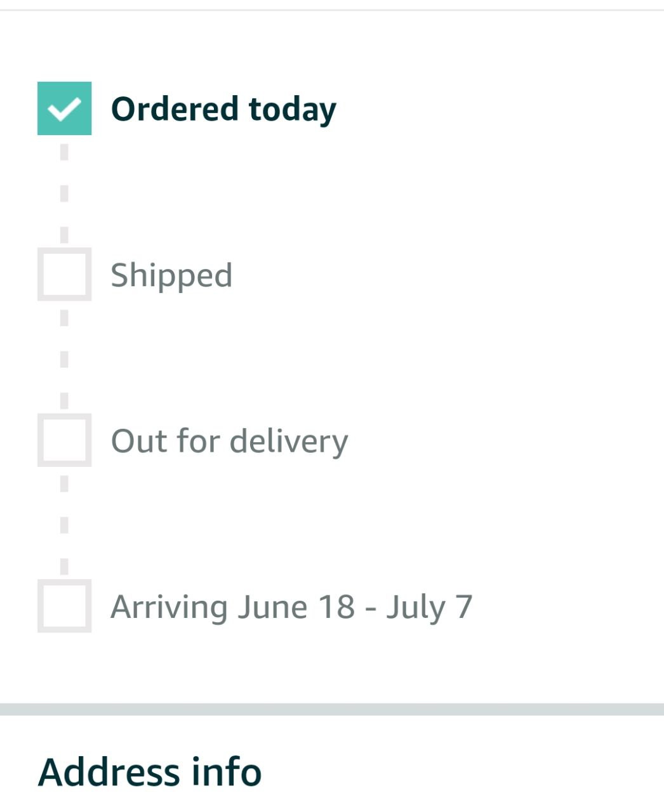Tap the bold Ordered today label

pos(223,109)
